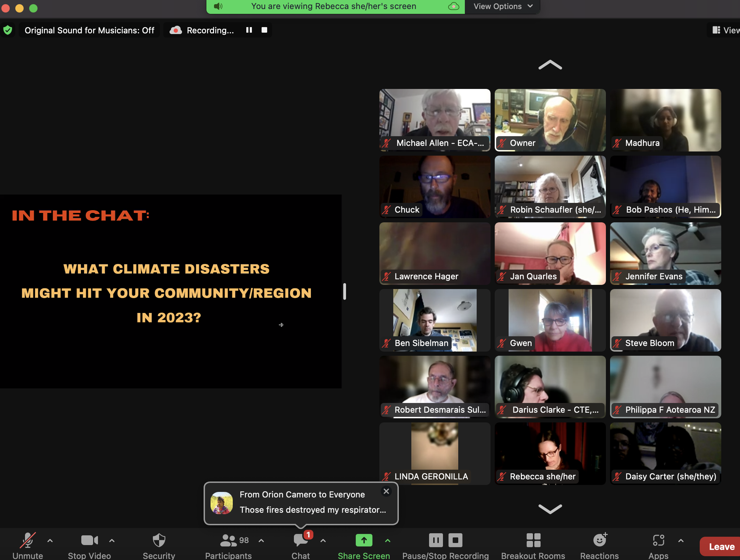Open audio options arrow beside Unmute

[50, 541]
